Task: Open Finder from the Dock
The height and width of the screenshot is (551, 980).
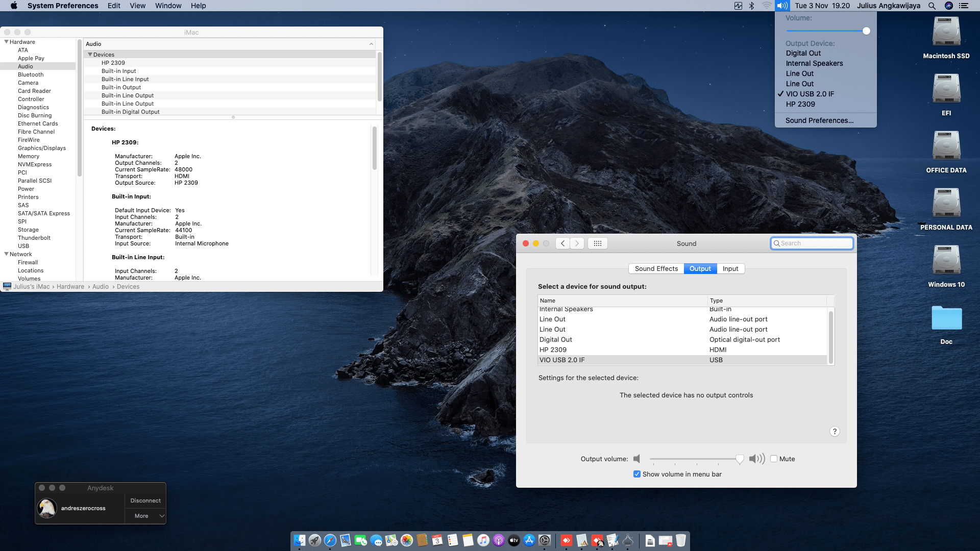Action: tap(300, 540)
